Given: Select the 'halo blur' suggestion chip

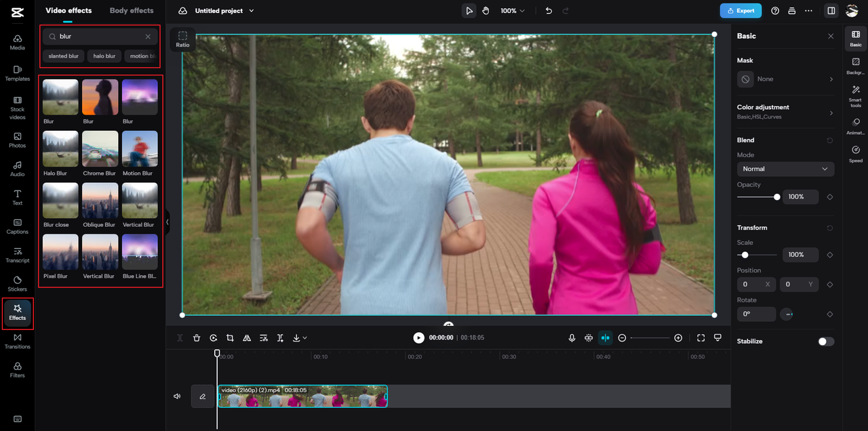Looking at the screenshot, I should [104, 56].
